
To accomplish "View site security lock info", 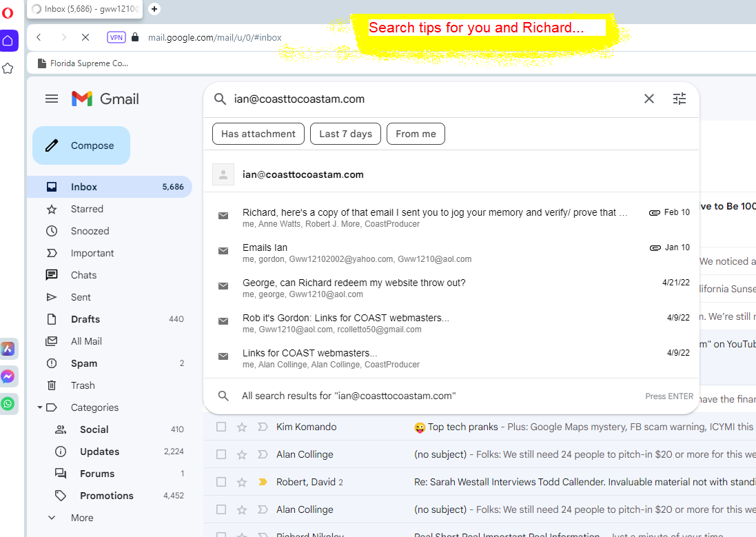I will click(x=136, y=37).
